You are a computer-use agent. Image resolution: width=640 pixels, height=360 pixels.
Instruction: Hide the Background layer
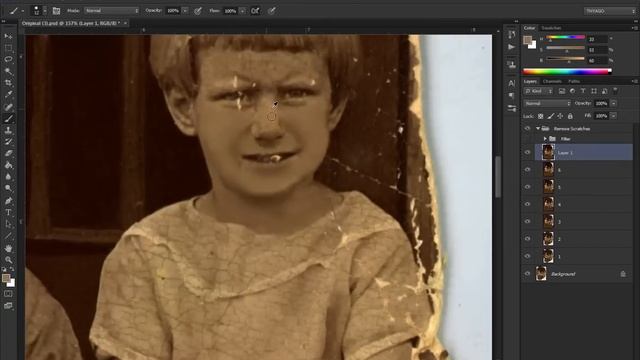[x=527, y=273]
